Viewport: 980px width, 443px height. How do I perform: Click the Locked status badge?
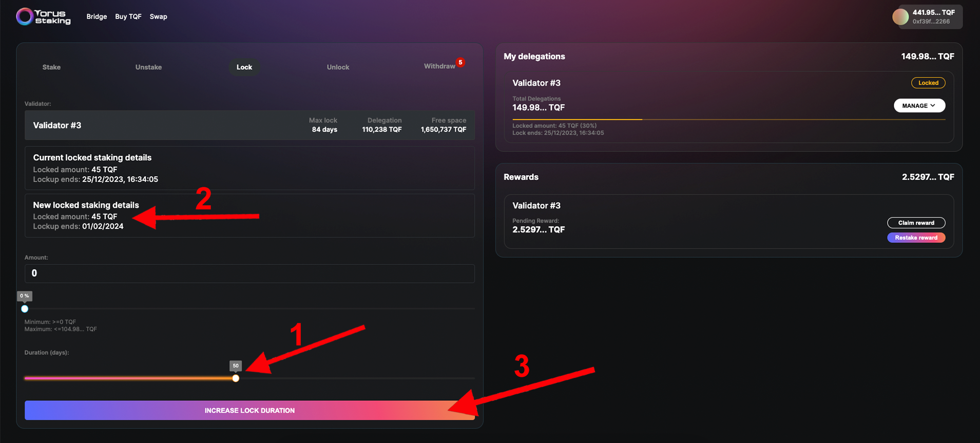click(928, 83)
